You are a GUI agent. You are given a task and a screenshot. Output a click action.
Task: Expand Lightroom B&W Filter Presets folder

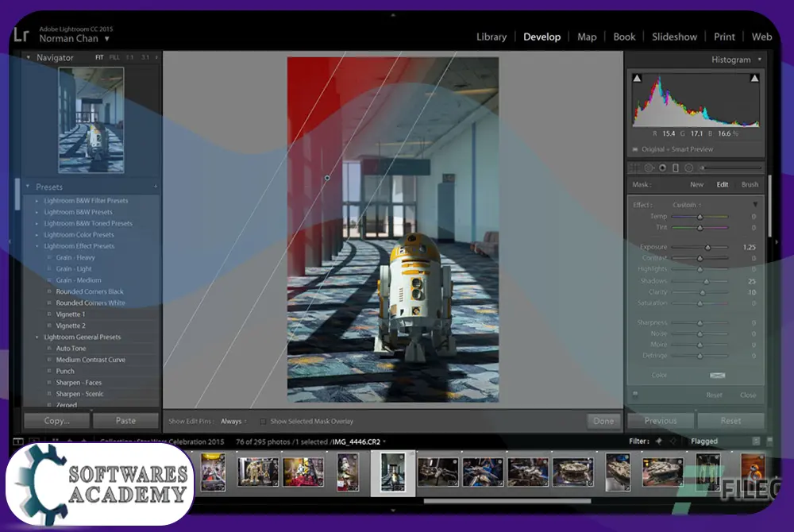(37, 201)
